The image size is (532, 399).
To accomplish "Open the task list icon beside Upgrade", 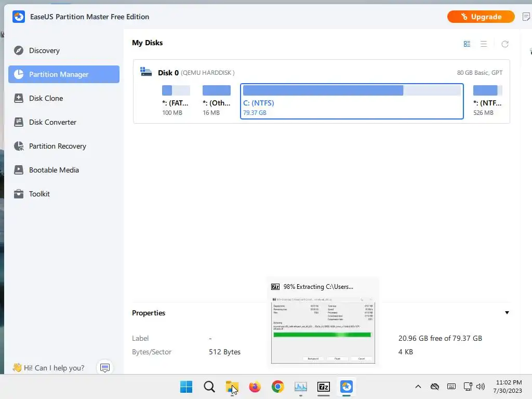I will coord(526,17).
